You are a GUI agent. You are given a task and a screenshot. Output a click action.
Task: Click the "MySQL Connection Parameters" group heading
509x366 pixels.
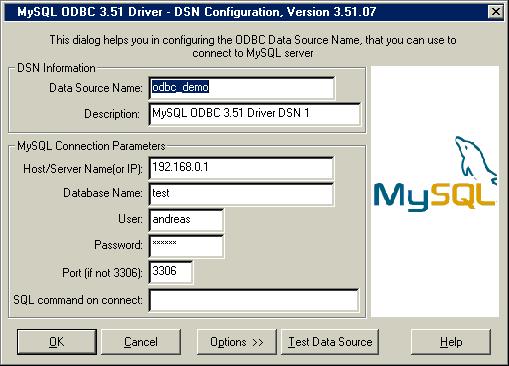[91, 146]
